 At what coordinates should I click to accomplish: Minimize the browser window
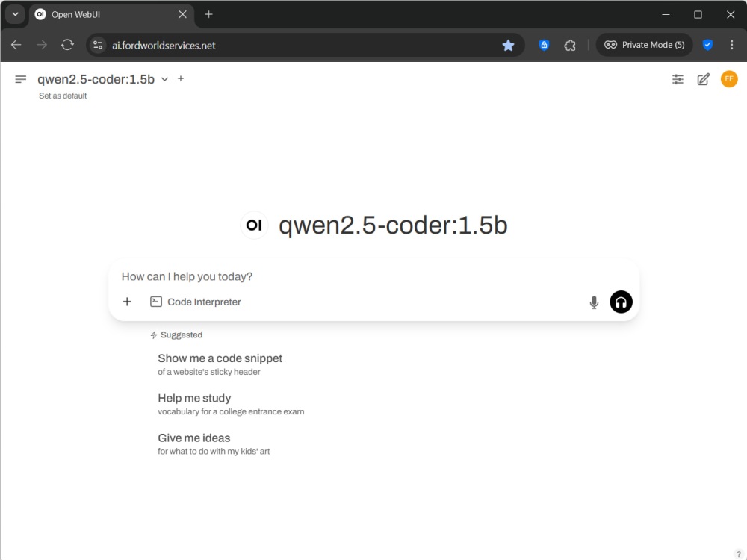tap(666, 14)
